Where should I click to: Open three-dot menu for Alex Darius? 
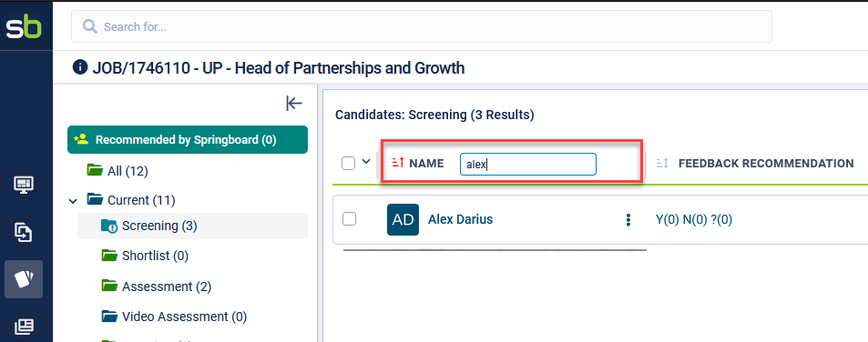click(628, 220)
